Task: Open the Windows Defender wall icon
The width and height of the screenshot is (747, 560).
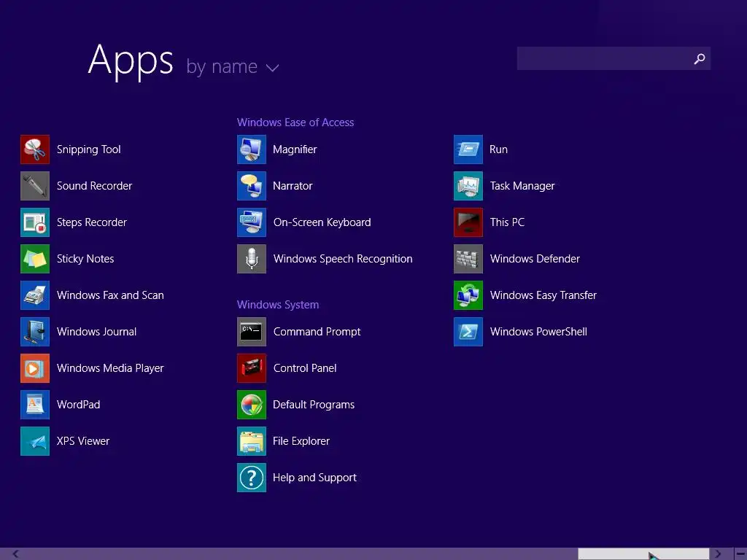Action: (468, 259)
